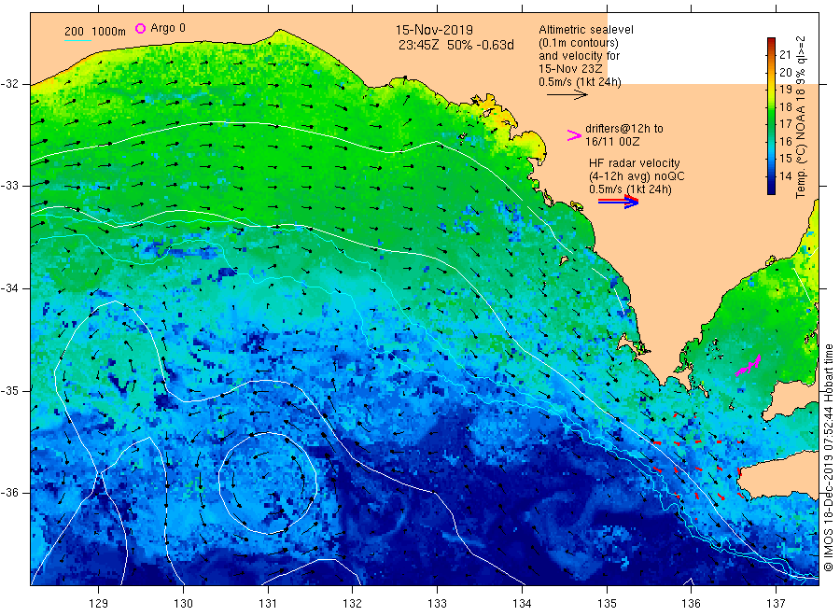The width and height of the screenshot is (840, 616).
Task: Click the '200 1000m' depth legend text
Action: point(95,32)
